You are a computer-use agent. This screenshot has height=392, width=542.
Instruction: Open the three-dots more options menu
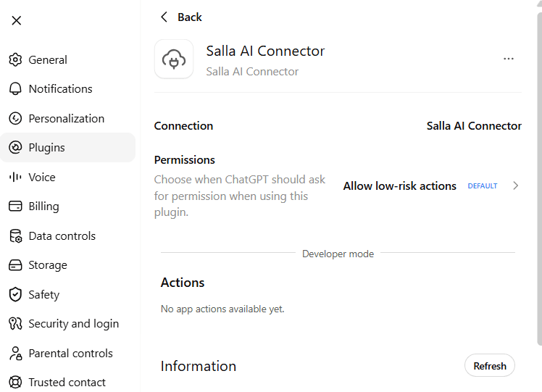(x=509, y=59)
